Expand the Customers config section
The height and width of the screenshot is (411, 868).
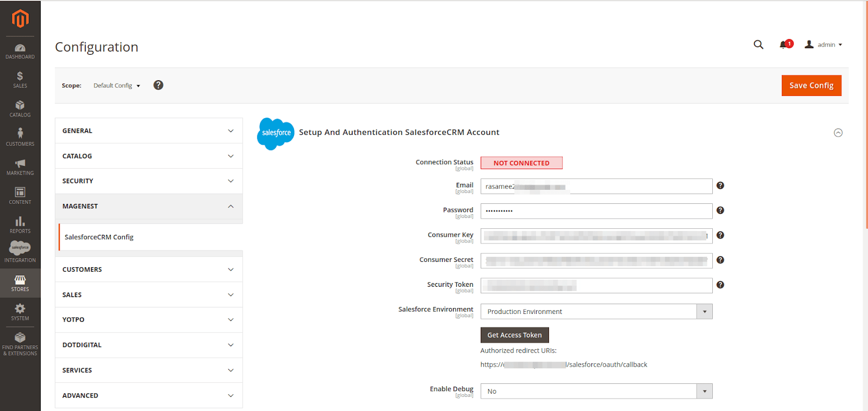(x=149, y=269)
